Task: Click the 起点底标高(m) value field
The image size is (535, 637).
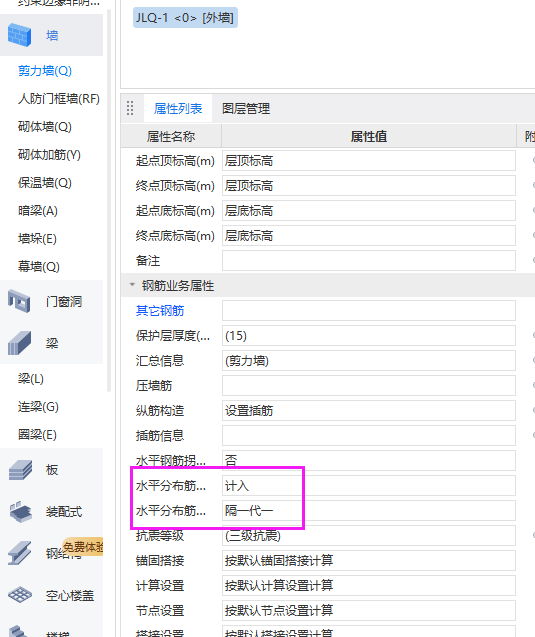Action: 369,211
